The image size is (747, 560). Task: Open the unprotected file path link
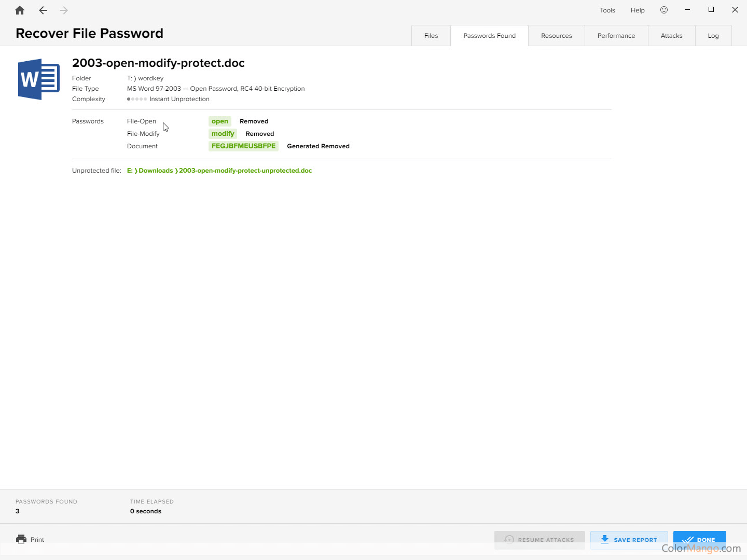coord(219,171)
